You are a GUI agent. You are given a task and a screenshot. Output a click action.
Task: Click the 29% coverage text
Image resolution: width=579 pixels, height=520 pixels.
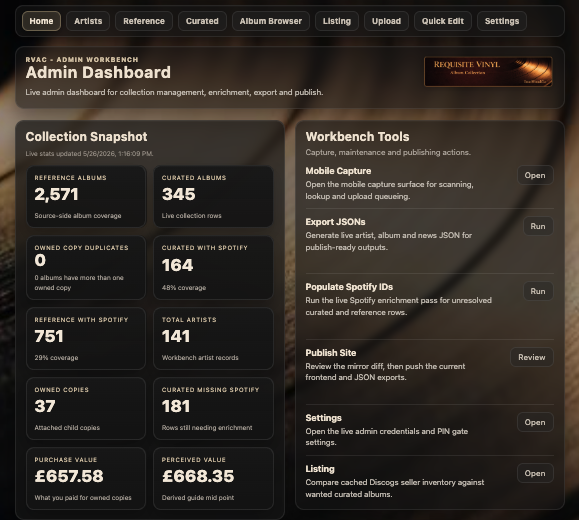[56, 358]
